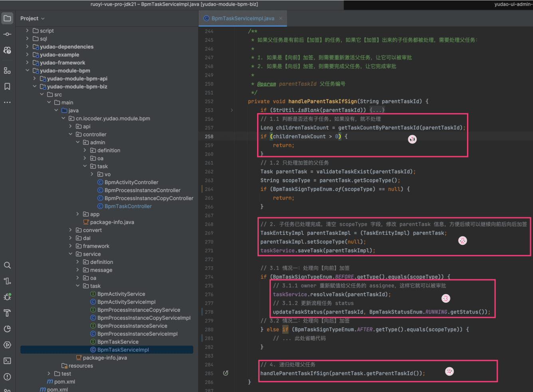This screenshot has width=533, height=392.
Task: Open the Terminal tool window
Action: tap(7, 361)
